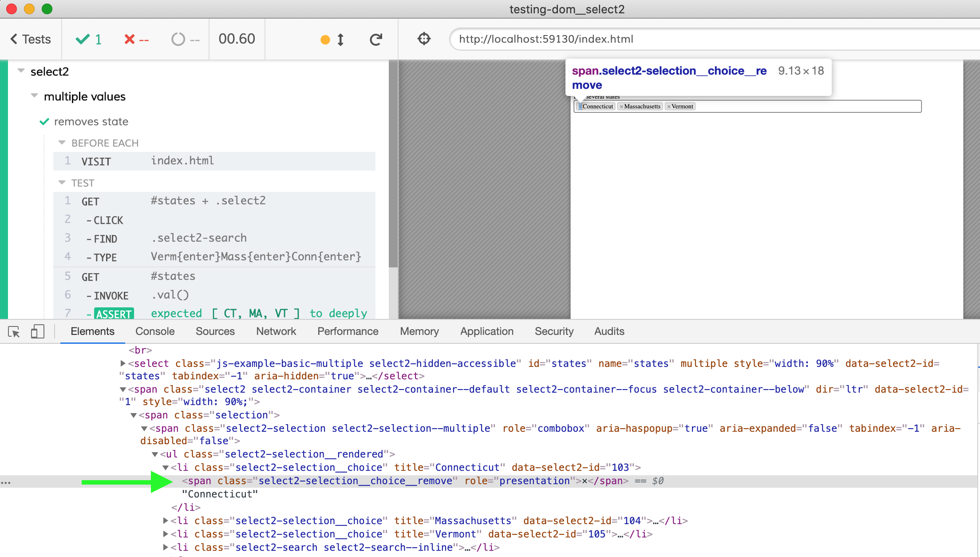Viewport: 980px width, 557px height.
Task: Expand the Massachusetts li node in Elements
Action: (166, 521)
